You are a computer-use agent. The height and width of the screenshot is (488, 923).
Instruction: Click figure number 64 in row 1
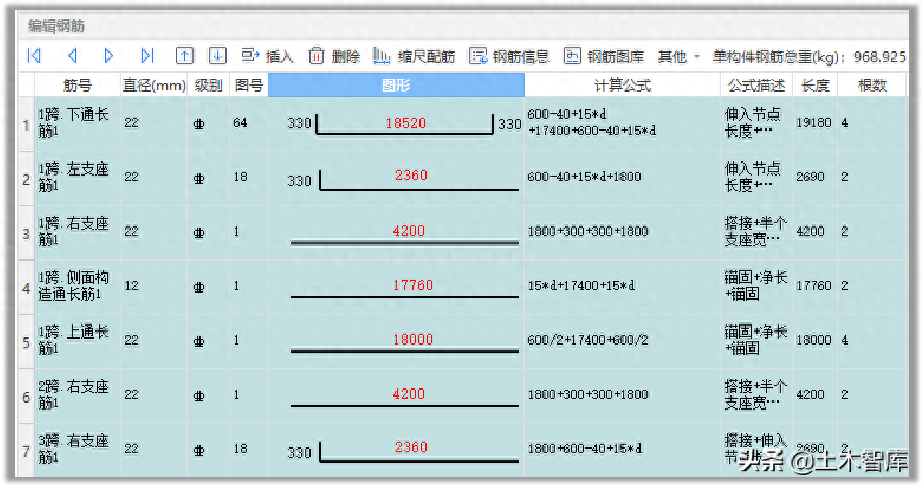(240, 123)
